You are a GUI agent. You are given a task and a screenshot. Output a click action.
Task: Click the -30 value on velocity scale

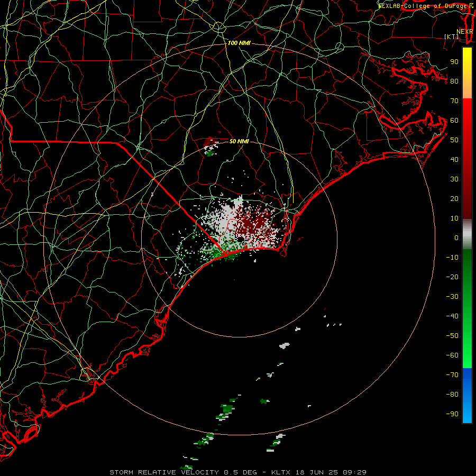tap(452, 297)
